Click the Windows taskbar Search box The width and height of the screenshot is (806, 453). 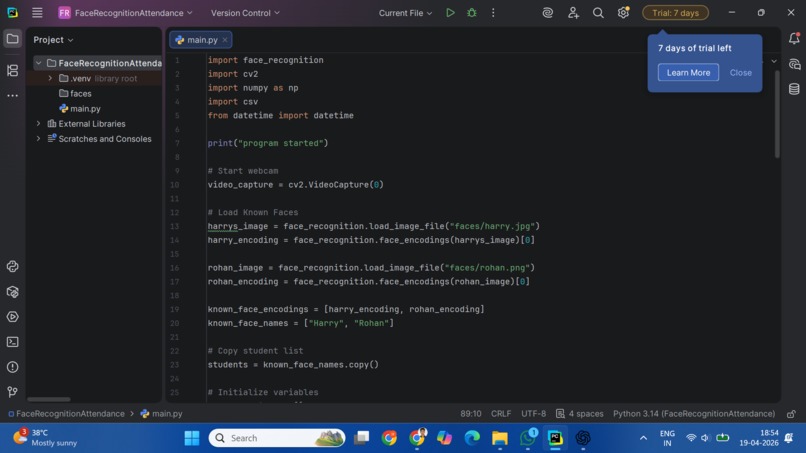point(277,438)
